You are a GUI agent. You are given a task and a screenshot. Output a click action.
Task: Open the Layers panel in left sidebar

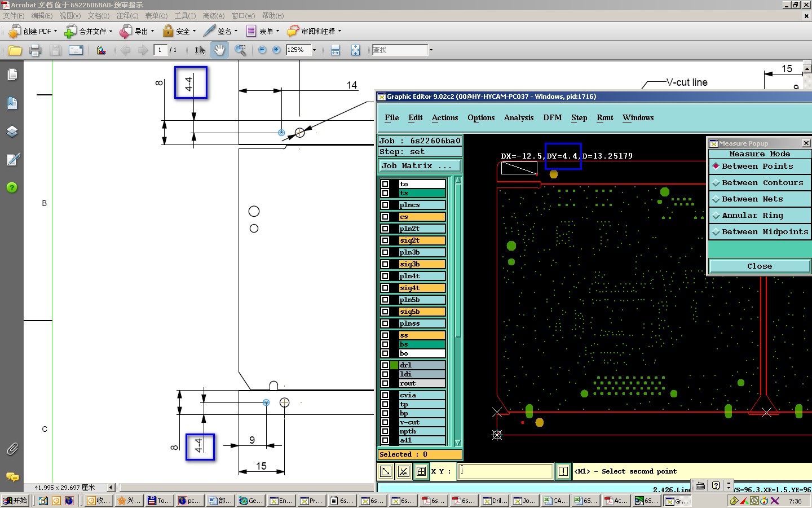click(x=12, y=132)
